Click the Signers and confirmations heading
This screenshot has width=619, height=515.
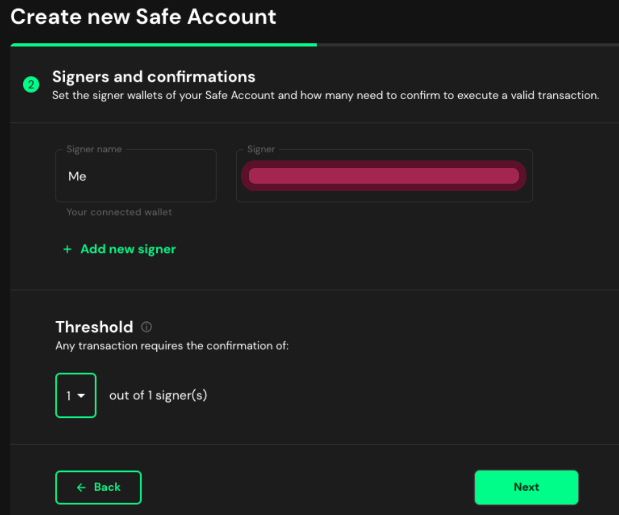(x=154, y=77)
